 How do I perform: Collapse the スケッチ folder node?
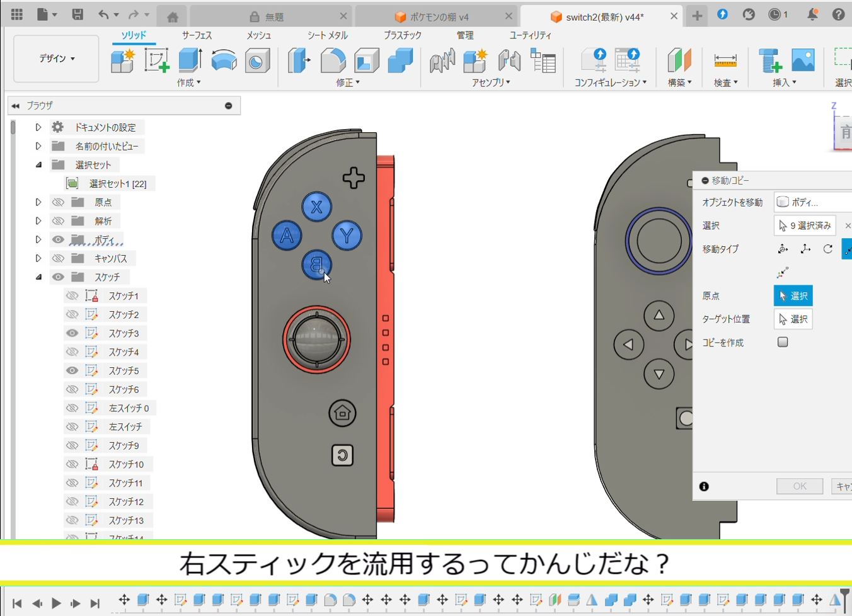tap(38, 277)
